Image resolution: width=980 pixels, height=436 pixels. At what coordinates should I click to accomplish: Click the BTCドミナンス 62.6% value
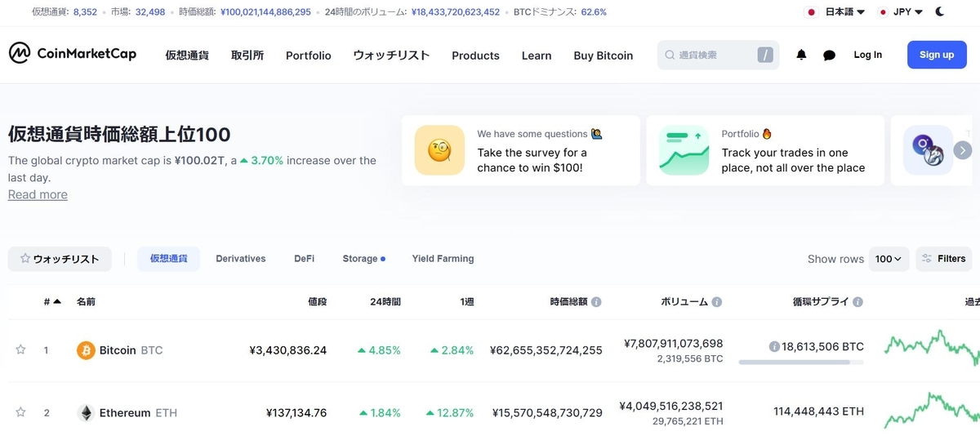click(x=594, y=12)
